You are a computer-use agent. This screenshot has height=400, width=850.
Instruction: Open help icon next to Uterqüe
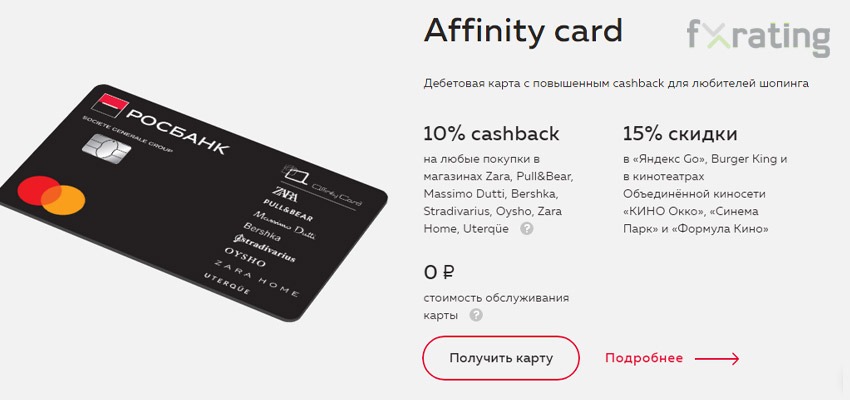527,229
